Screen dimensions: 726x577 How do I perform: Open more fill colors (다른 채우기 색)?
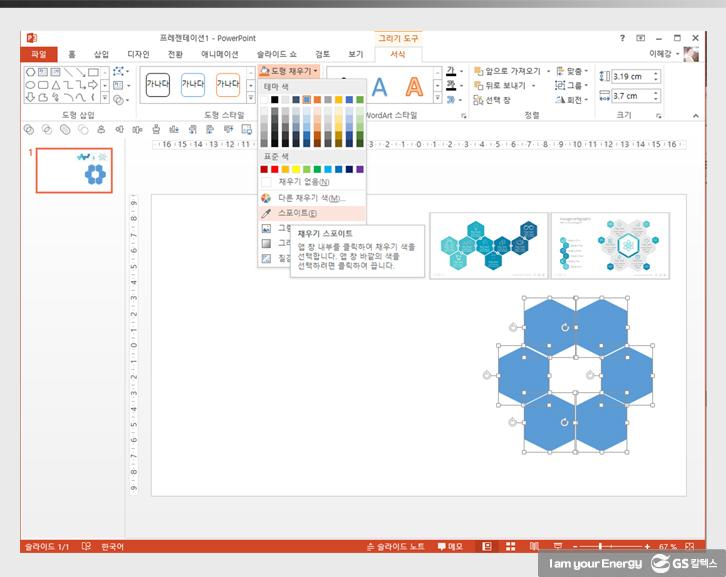(309, 198)
